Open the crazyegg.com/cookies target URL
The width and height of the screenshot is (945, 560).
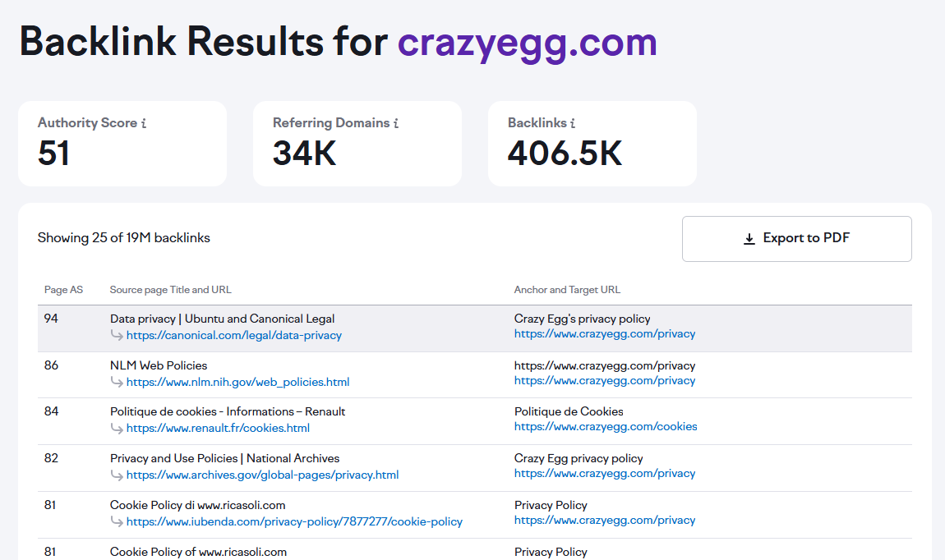[x=606, y=426]
